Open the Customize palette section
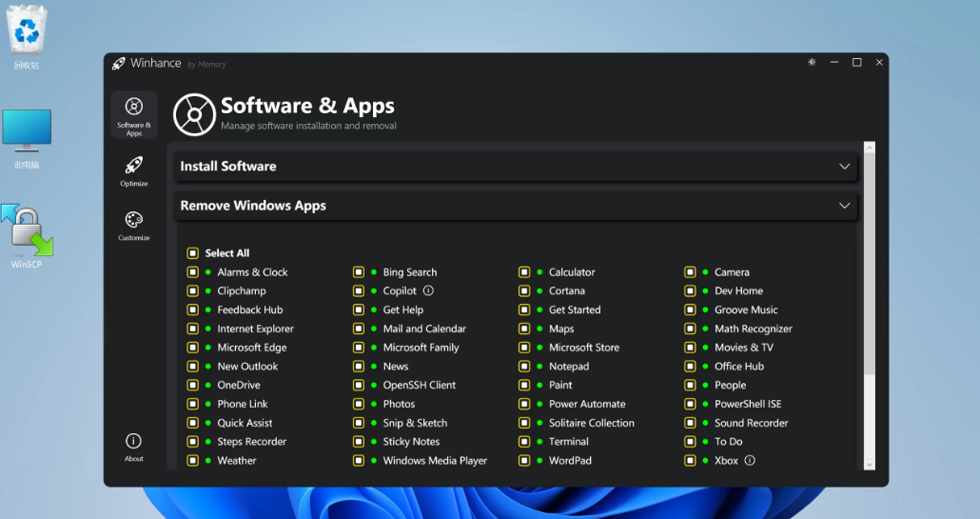This screenshot has height=519, width=980. (x=134, y=224)
